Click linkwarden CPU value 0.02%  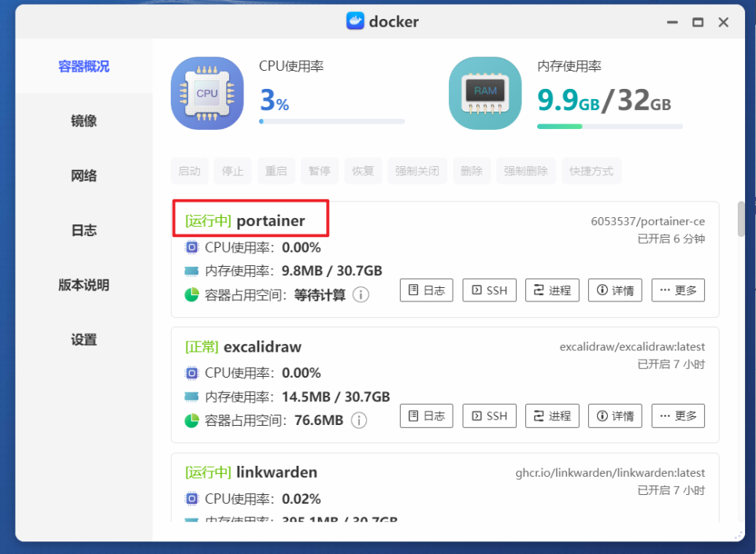click(302, 499)
